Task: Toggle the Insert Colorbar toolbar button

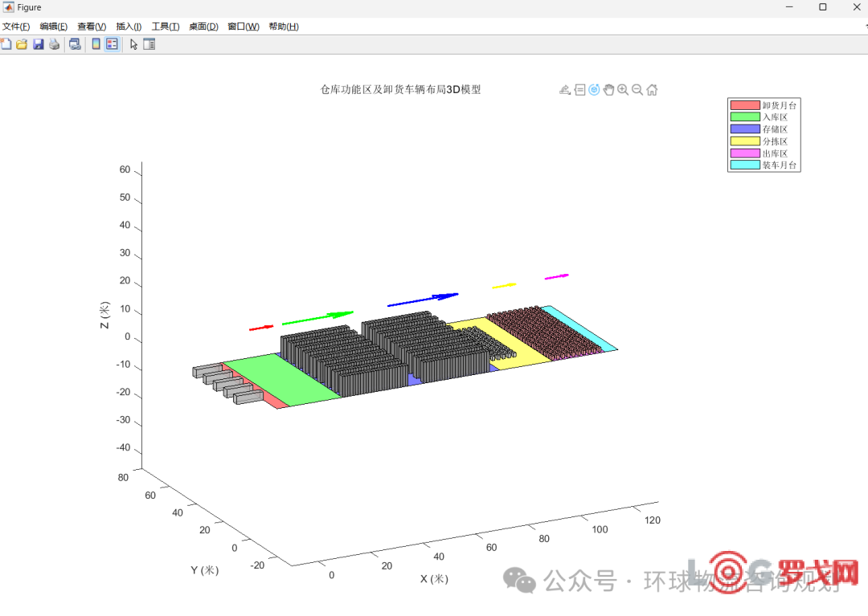Action: point(96,44)
